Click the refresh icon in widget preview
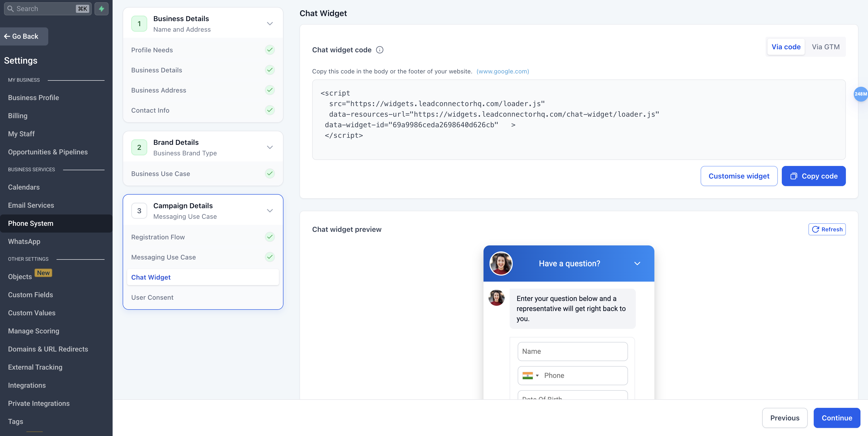 [x=815, y=229]
